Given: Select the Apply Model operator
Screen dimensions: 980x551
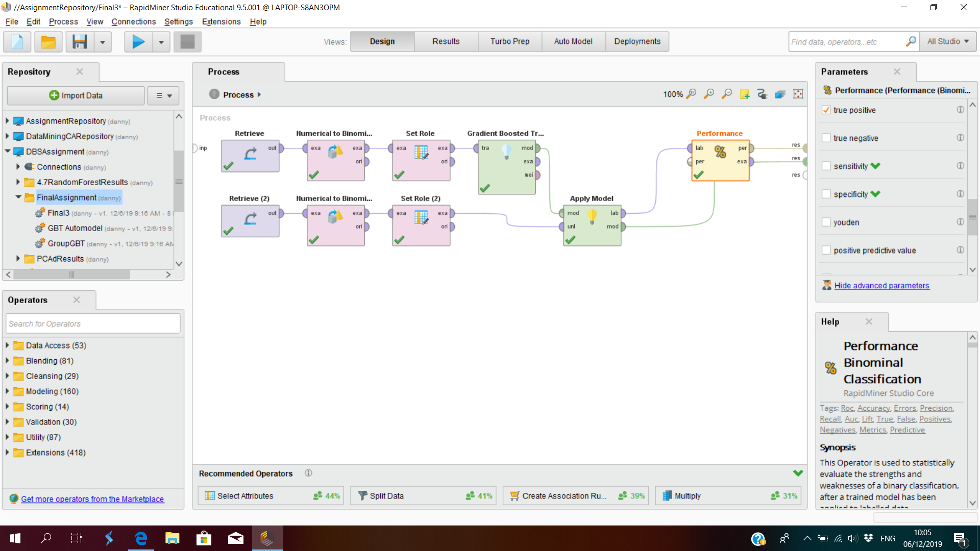Looking at the screenshot, I should click(592, 226).
